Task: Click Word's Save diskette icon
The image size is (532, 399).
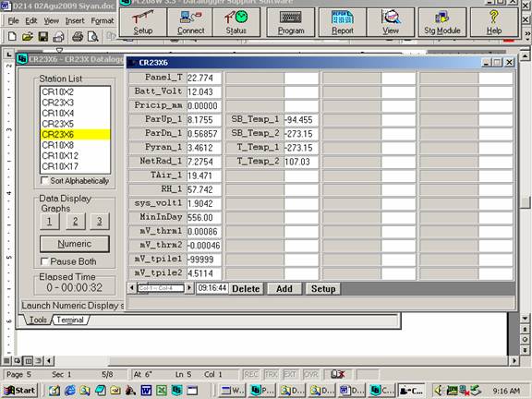Action: coord(43,36)
